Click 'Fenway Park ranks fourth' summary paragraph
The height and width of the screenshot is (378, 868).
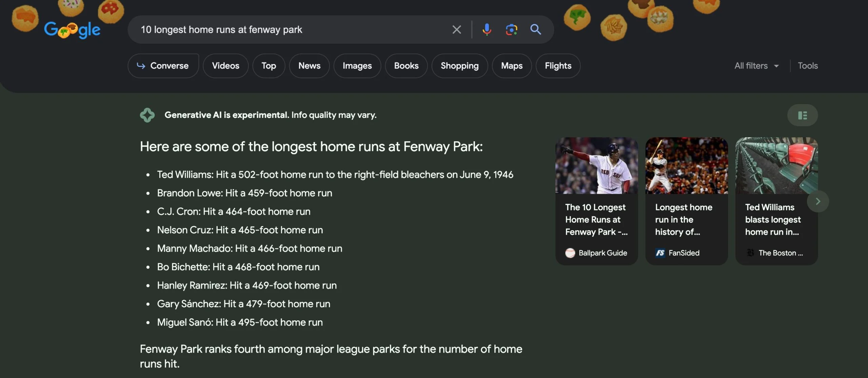pyautogui.click(x=331, y=356)
